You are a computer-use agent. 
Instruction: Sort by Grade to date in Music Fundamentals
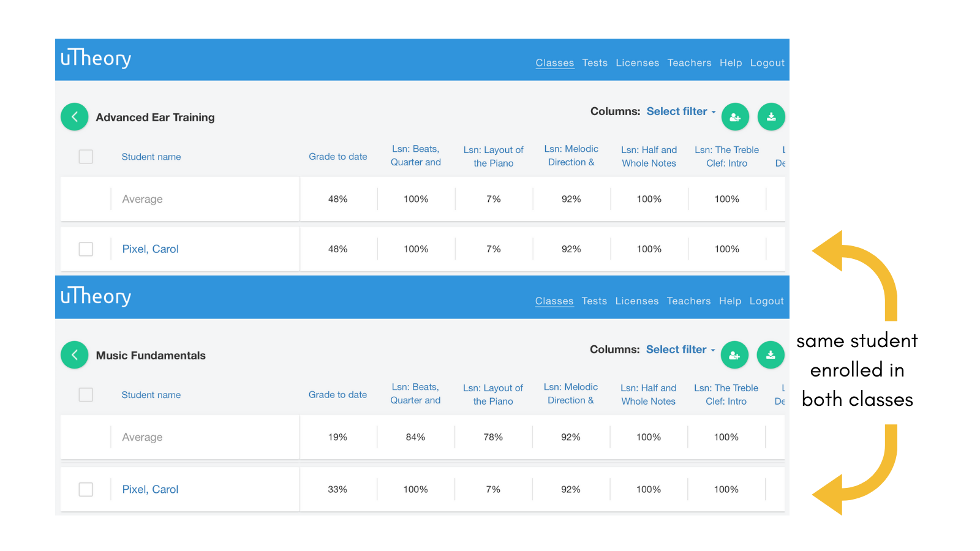(338, 395)
